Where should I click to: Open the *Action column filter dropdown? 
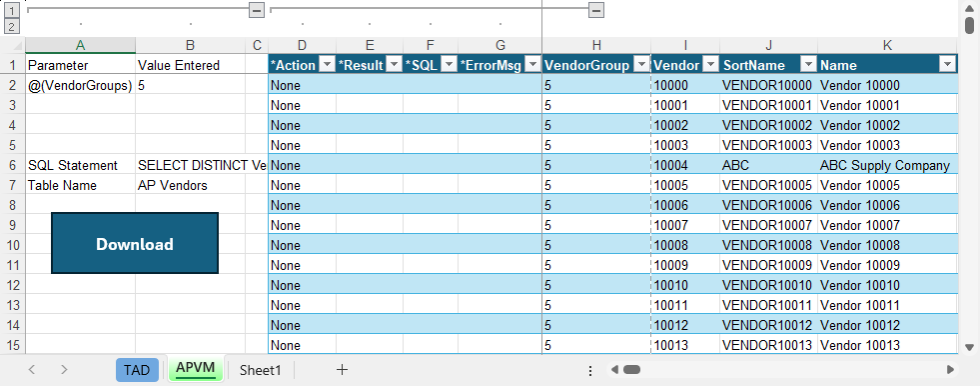tap(328, 64)
